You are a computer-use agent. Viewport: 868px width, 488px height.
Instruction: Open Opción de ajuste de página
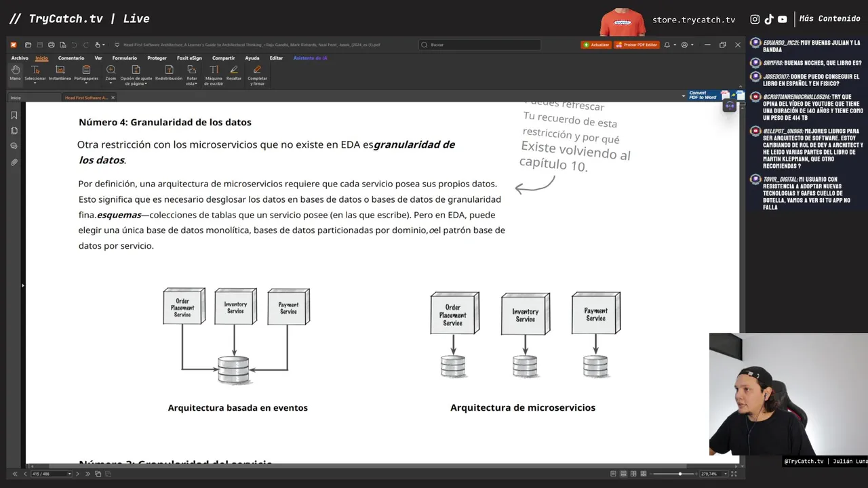pos(136,75)
